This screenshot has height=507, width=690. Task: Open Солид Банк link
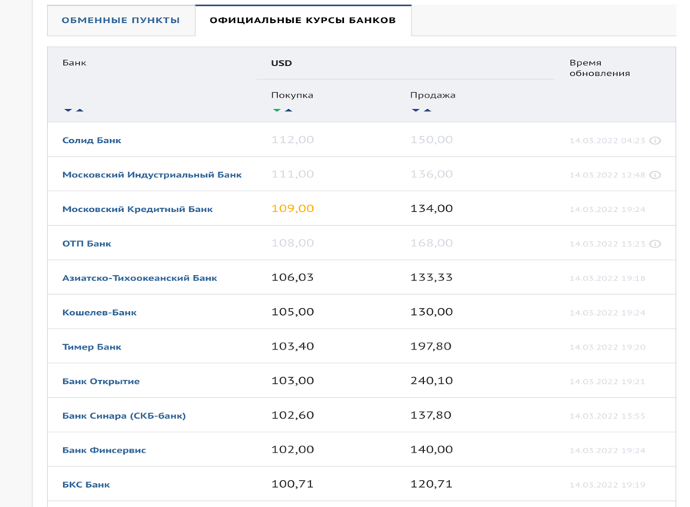coord(92,141)
